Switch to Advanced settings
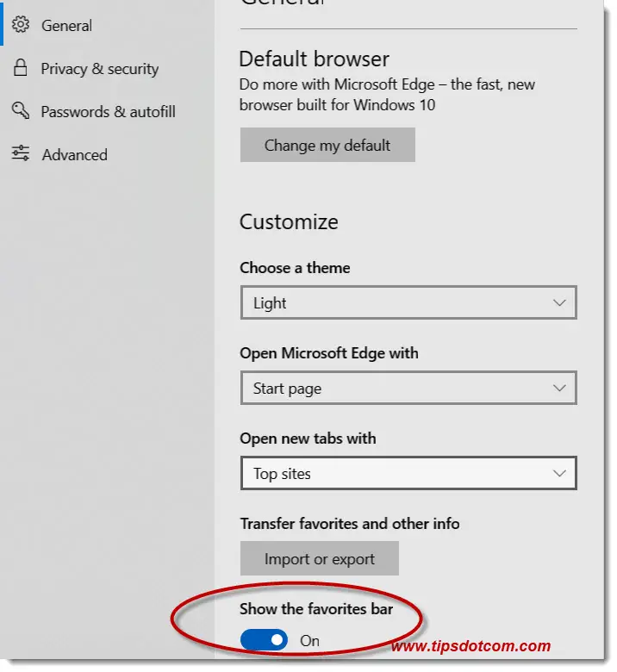The width and height of the screenshot is (617, 672). pos(75,155)
